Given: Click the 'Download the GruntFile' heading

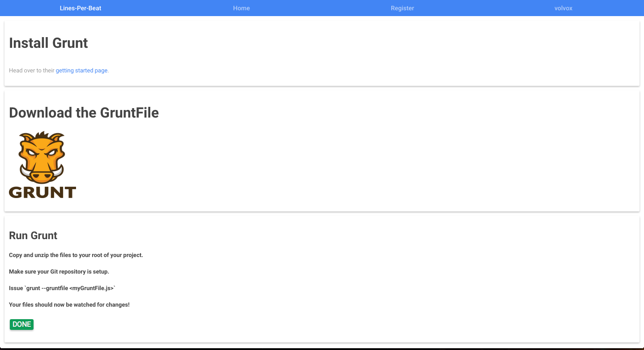Looking at the screenshot, I should click(84, 113).
